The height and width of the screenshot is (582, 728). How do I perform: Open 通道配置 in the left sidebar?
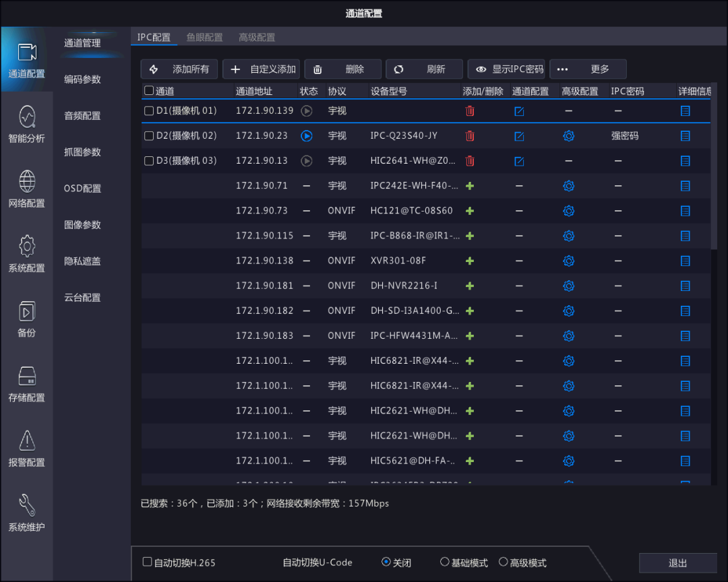click(x=26, y=60)
